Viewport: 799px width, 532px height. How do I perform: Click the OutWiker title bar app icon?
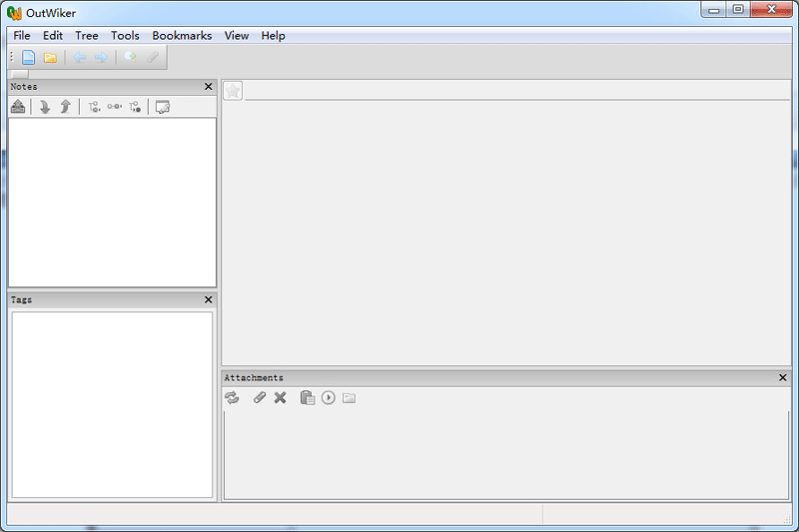pyautogui.click(x=14, y=13)
